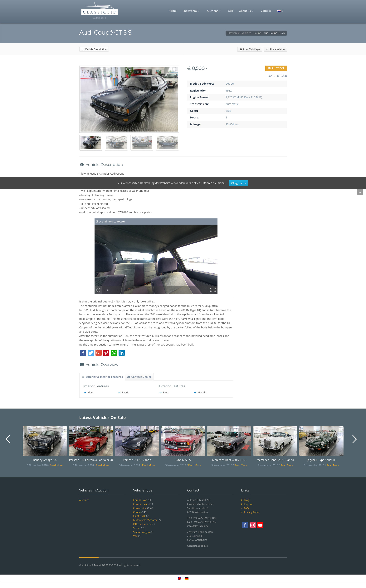Click Read More under Porsche 911 SC Cabrio
The height and width of the screenshot is (588, 366).
coord(148,465)
